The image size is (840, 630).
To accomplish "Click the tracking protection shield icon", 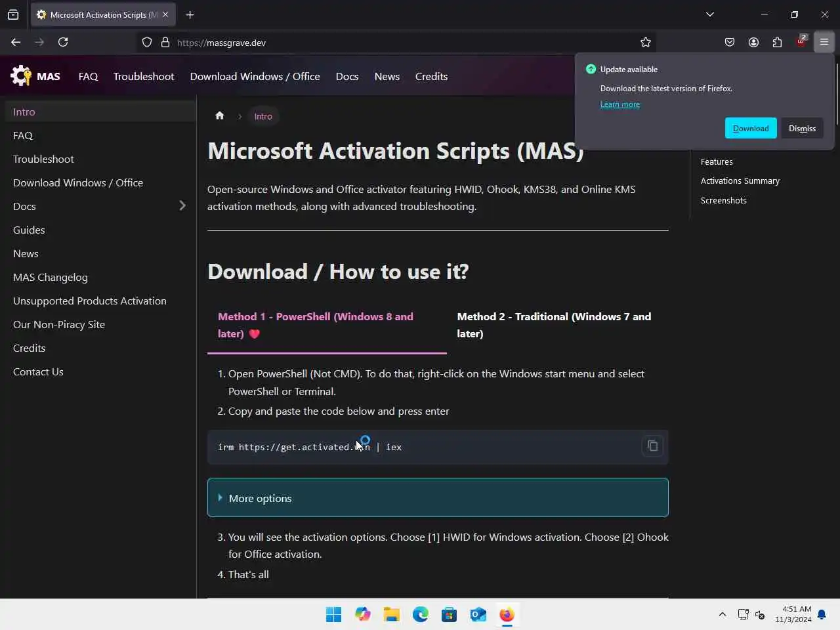I will [147, 42].
